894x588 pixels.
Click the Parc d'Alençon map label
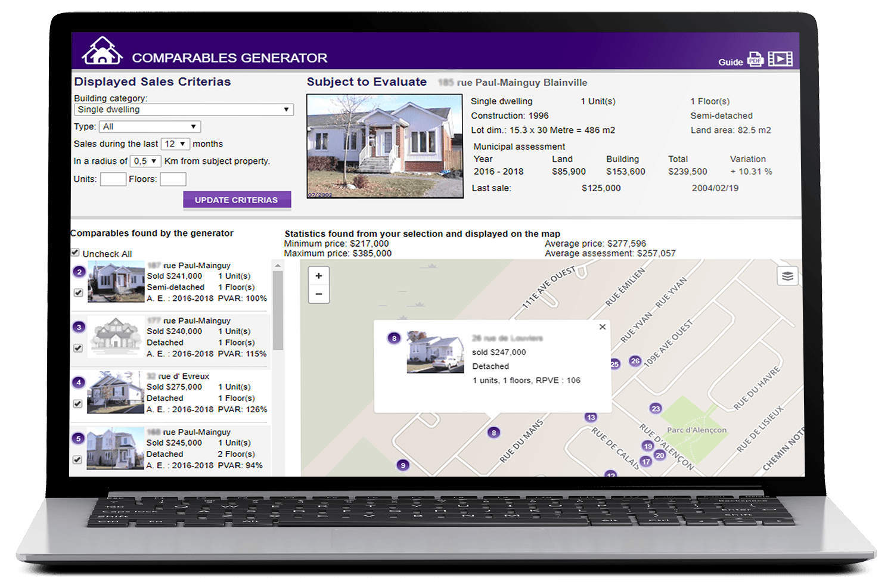(x=697, y=430)
